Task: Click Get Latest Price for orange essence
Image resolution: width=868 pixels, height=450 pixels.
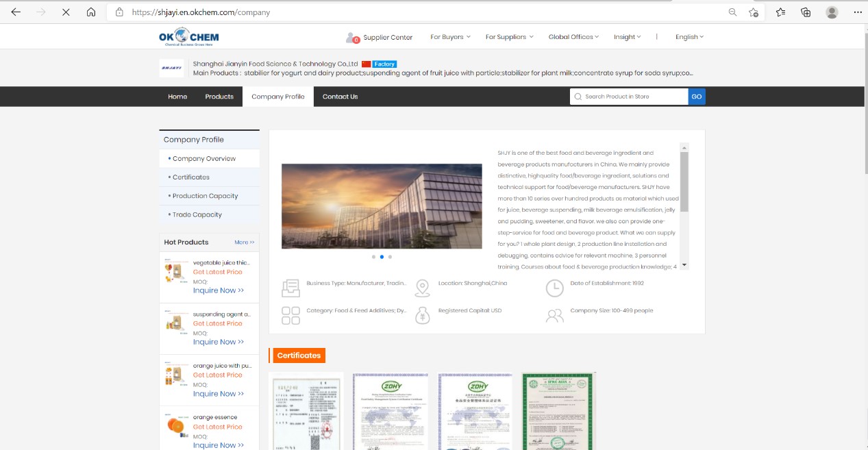Action: [218, 427]
